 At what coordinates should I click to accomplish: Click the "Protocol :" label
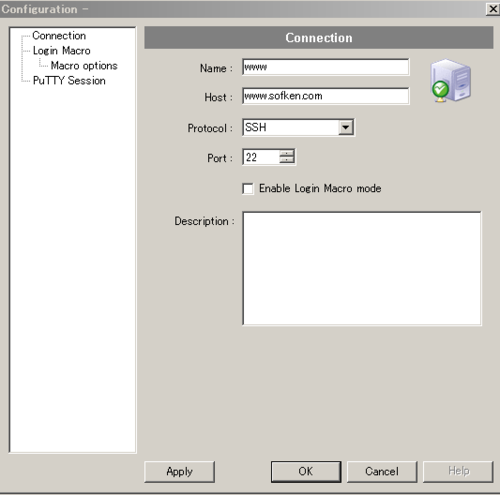tap(210, 128)
